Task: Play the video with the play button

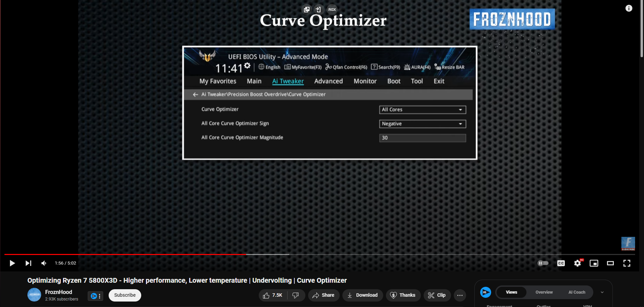Action: pos(12,263)
